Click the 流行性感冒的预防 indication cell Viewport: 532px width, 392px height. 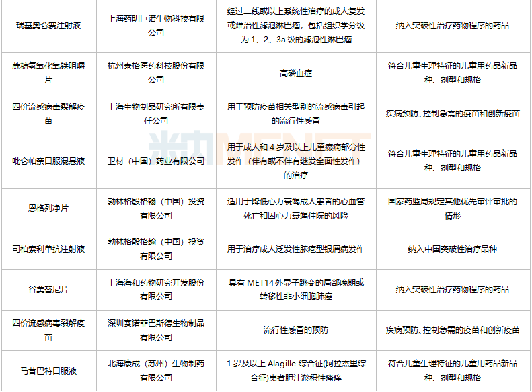(x=296, y=330)
